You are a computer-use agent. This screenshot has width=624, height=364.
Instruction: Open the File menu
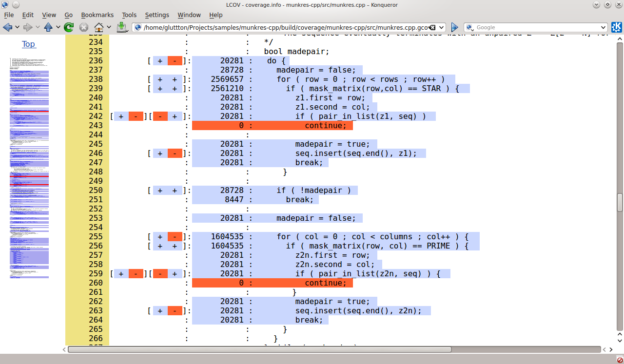coord(9,15)
